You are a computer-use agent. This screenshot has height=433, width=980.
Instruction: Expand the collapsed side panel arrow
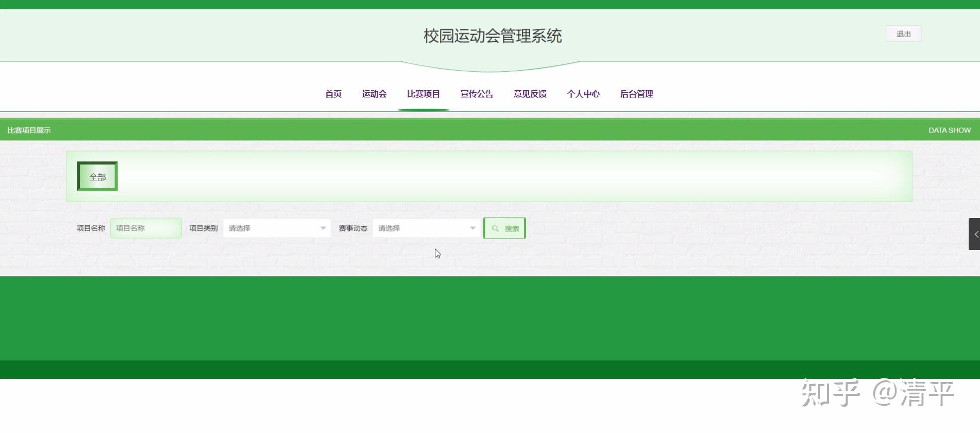point(974,234)
